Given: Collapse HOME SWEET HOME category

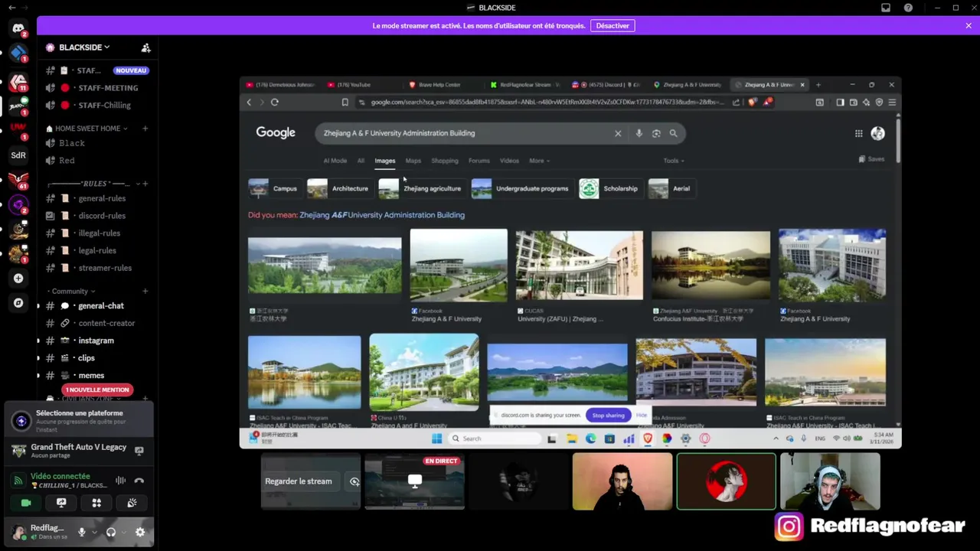Looking at the screenshot, I should point(87,129).
